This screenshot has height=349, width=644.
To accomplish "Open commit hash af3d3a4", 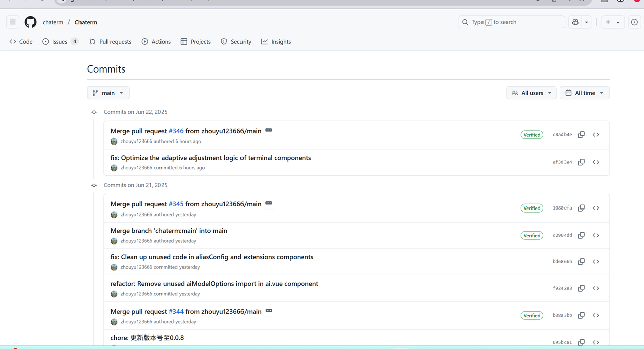I will [x=562, y=162].
